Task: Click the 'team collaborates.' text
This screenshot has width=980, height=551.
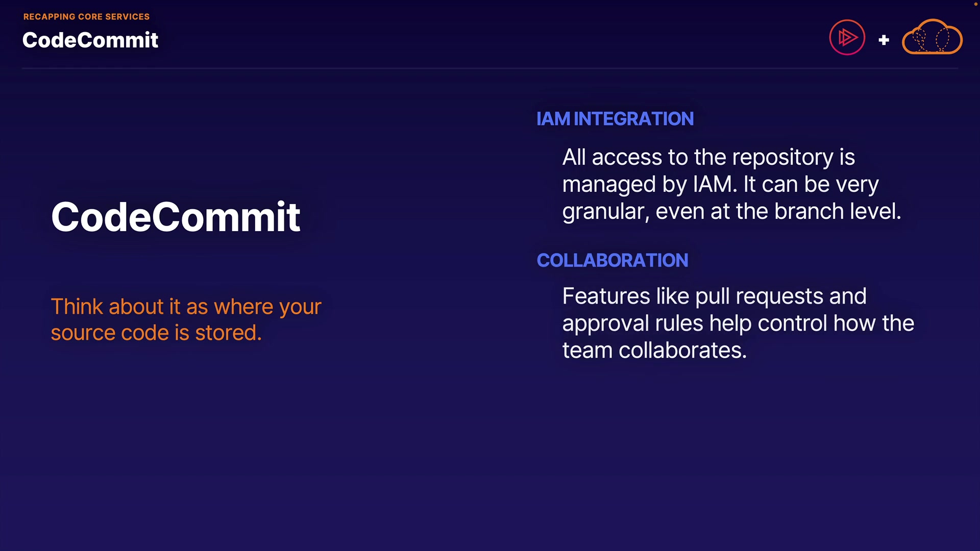Action: tap(654, 350)
